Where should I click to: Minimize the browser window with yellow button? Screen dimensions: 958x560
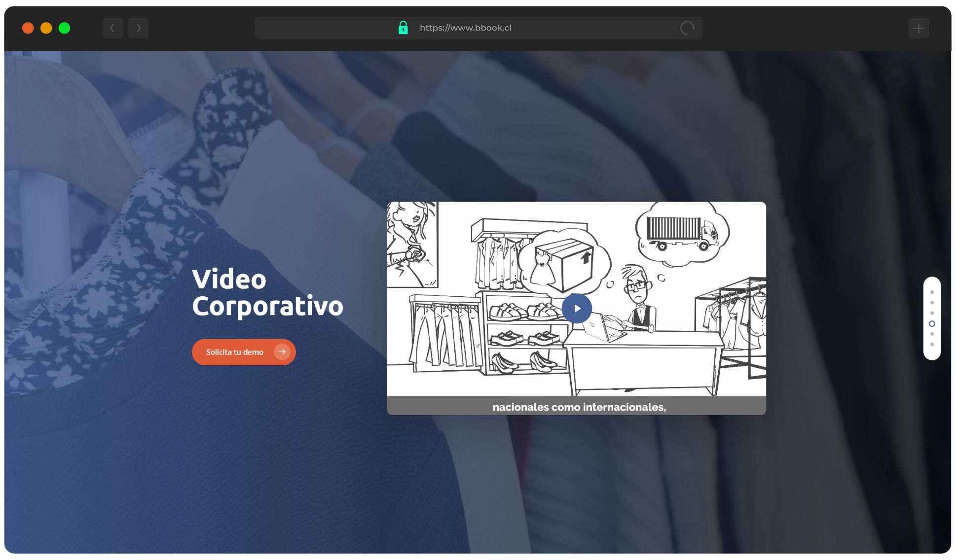[46, 28]
